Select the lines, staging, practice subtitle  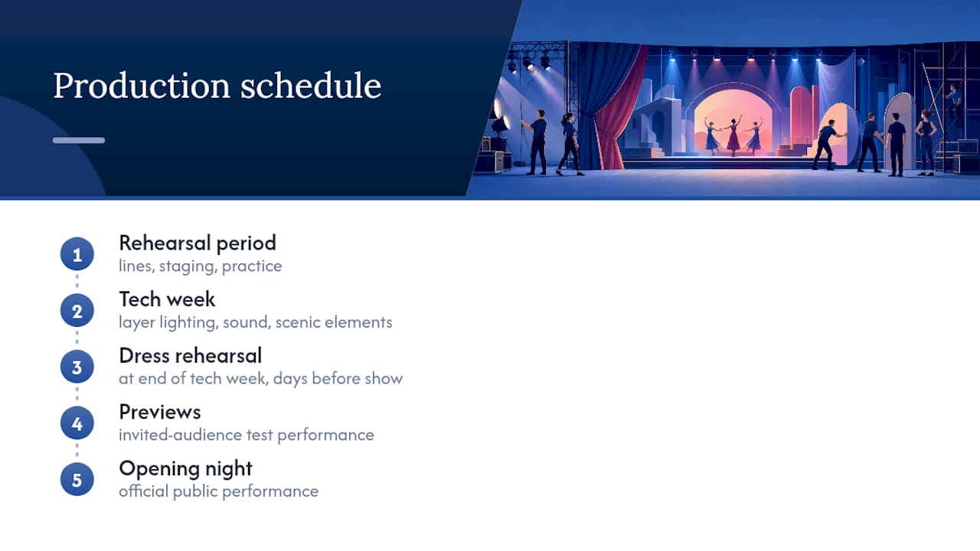200,266
